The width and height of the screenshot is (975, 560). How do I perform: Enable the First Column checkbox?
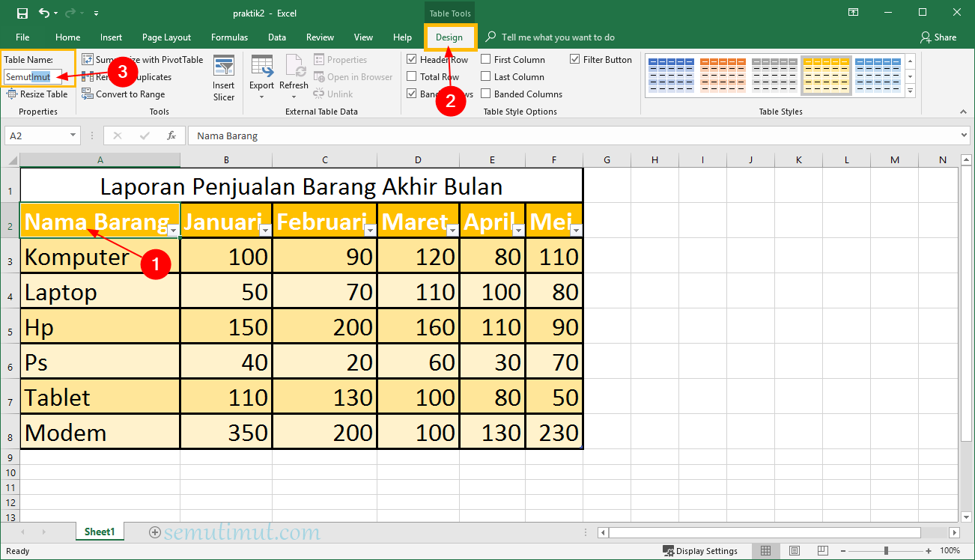(x=486, y=59)
